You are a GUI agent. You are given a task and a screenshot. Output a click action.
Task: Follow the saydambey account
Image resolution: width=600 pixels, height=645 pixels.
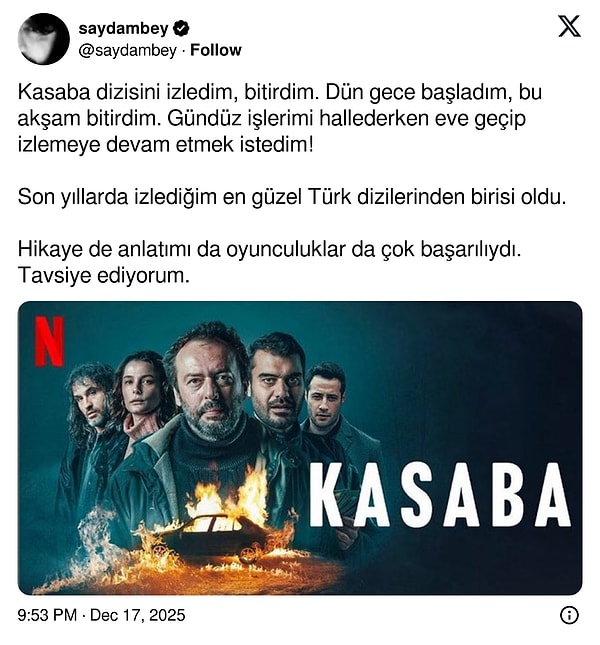tap(215, 50)
